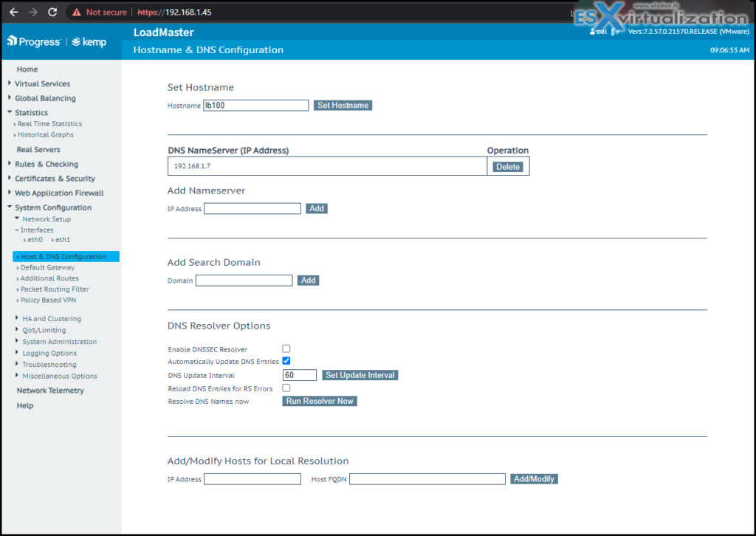Toggle Reload DNS Entries for RS Errors
Screen dimensions: 756x536
coord(286,388)
